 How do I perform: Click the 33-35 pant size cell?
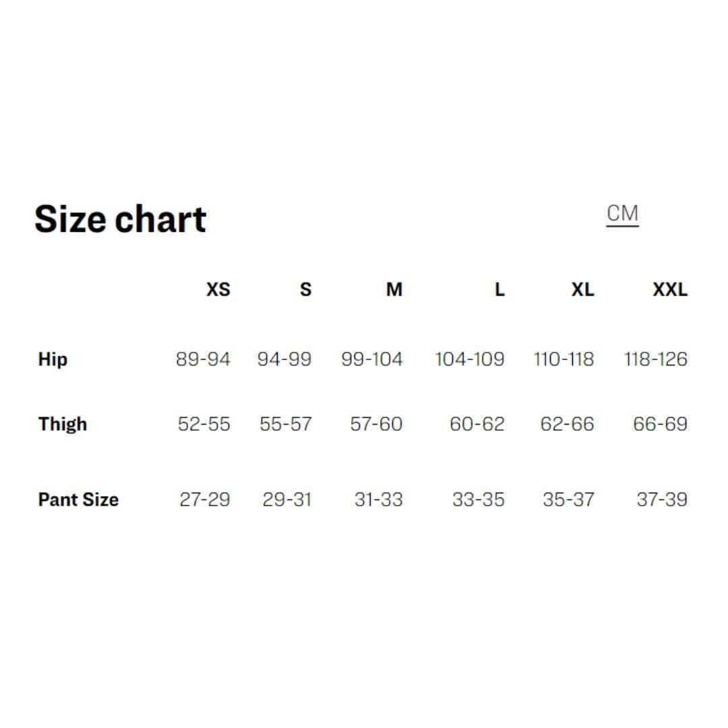tap(478, 499)
